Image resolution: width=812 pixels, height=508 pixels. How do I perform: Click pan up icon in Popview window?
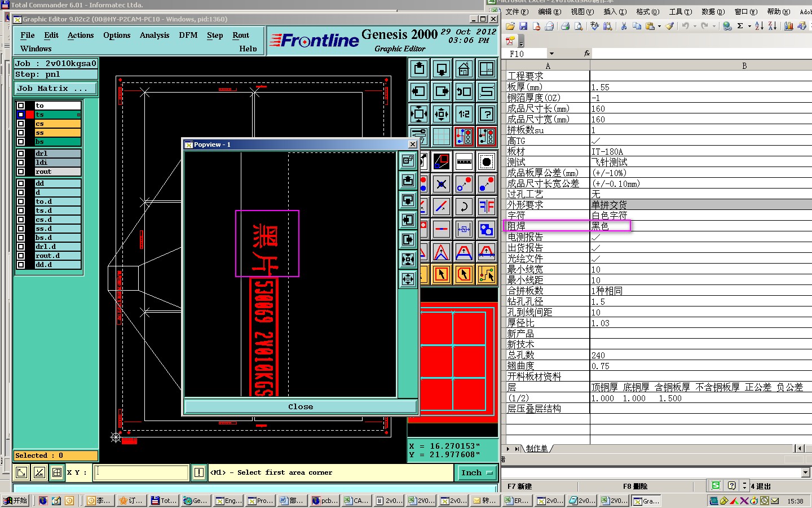(408, 181)
